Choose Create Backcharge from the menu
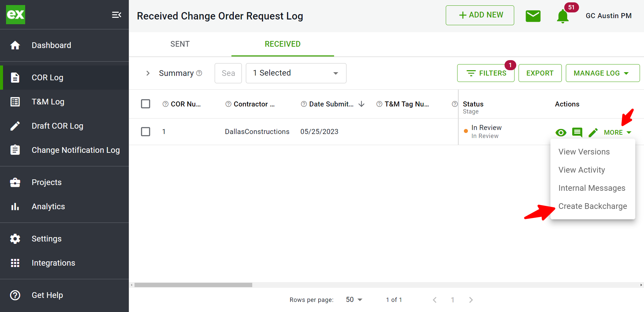 coord(593,206)
